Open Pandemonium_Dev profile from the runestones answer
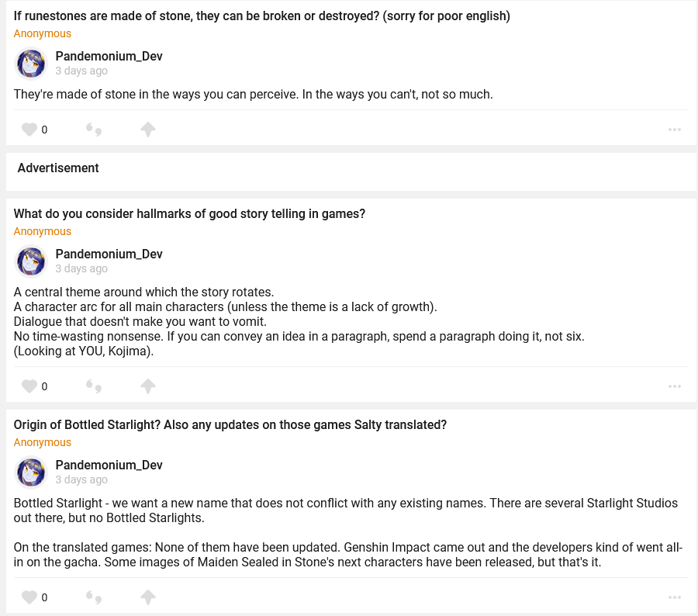This screenshot has width=698, height=616. 109,56
